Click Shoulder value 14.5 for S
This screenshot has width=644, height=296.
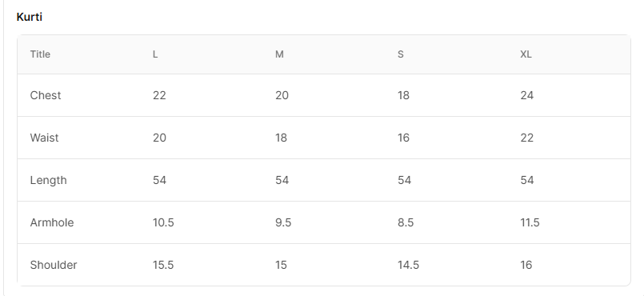click(408, 265)
